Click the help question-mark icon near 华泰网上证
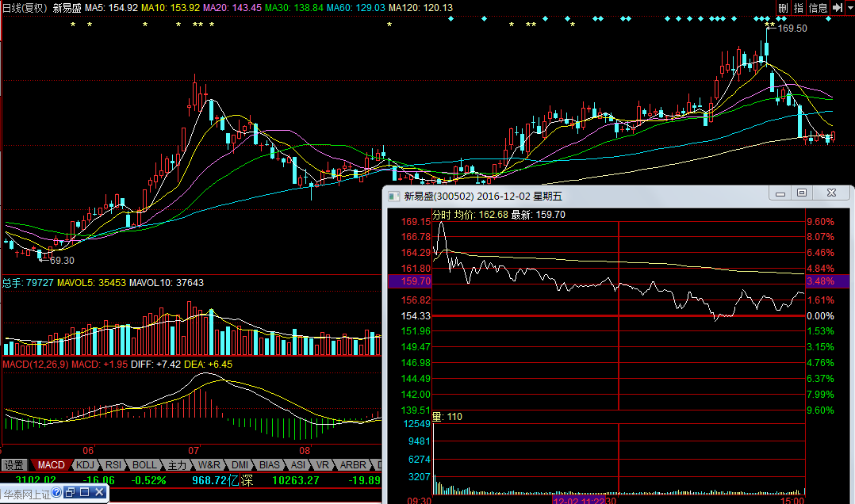 pos(56,493)
